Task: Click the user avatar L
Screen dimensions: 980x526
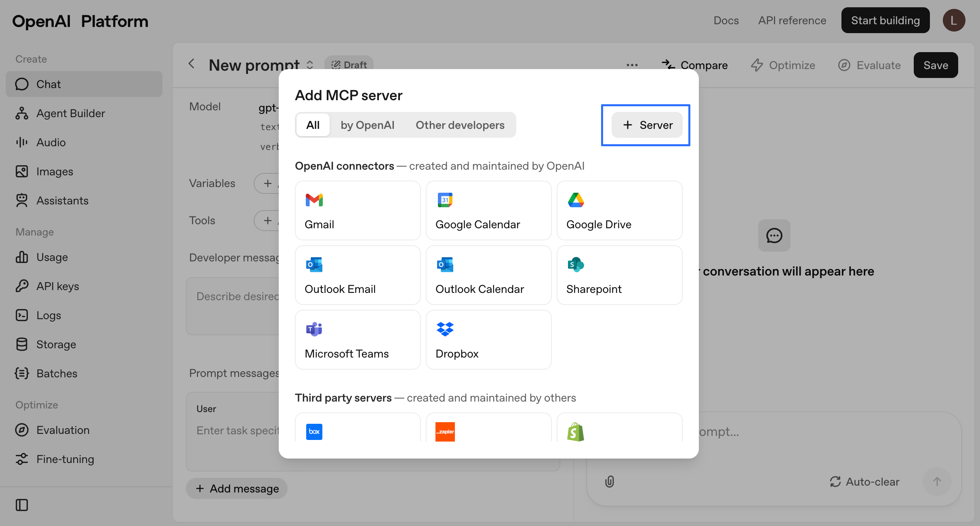Action: [954, 20]
